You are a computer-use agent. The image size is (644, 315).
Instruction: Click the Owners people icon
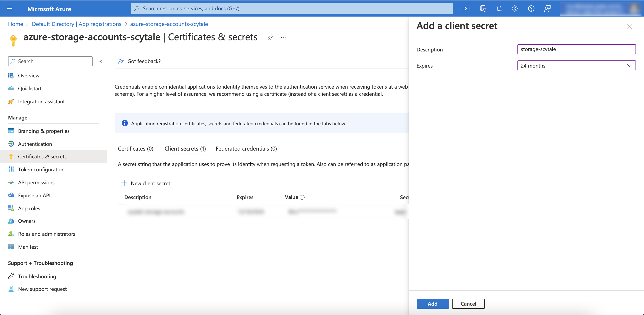point(11,221)
